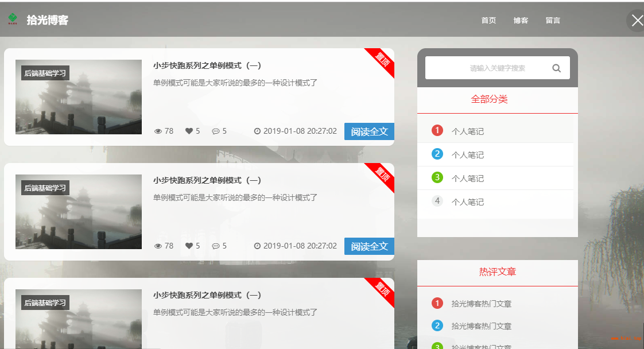Click the top article's summary 单例模式可能是大家听说的最多的一种设计模式了
The height and width of the screenshot is (349, 644).
[235, 83]
